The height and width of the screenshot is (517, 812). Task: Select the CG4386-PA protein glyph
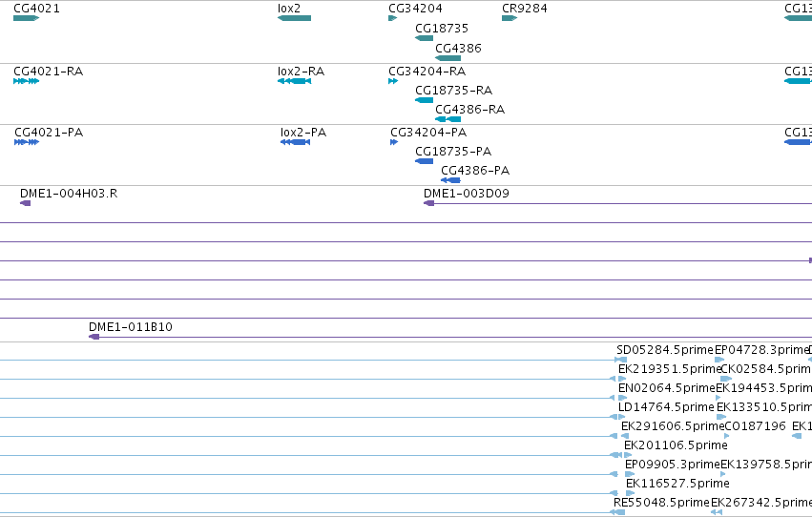(x=450, y=180)
